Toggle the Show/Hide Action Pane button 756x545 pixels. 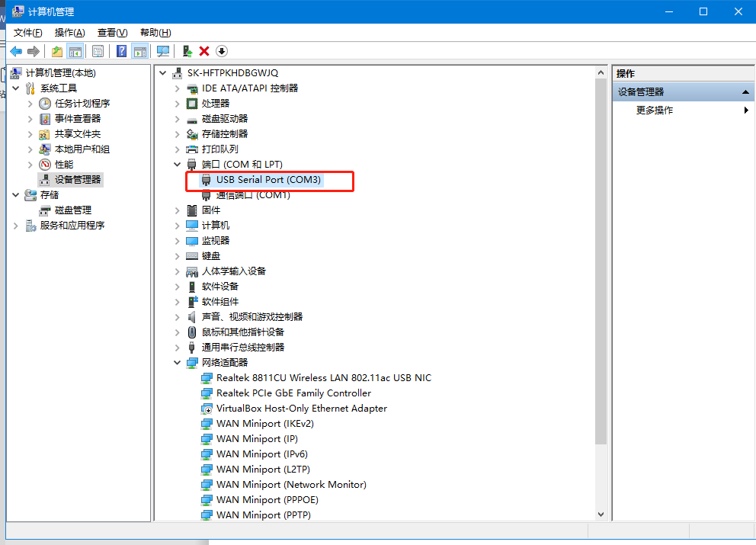coord(139,51)
